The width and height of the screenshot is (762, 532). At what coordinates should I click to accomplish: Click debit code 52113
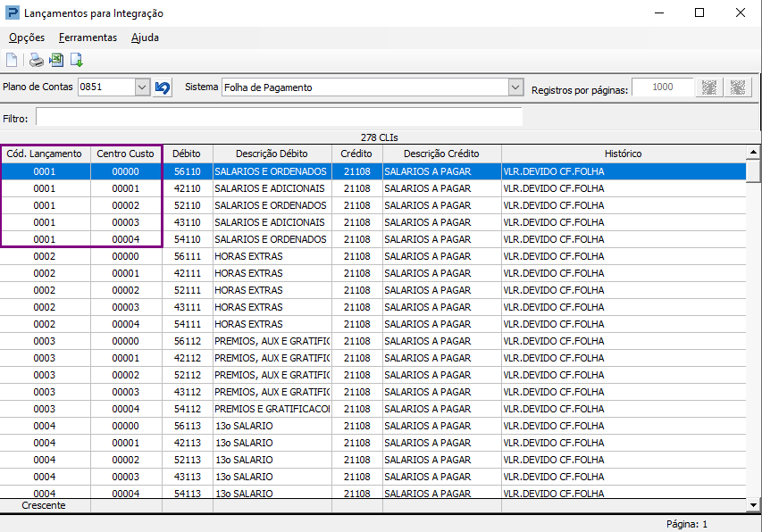click(x=187, y=461)
